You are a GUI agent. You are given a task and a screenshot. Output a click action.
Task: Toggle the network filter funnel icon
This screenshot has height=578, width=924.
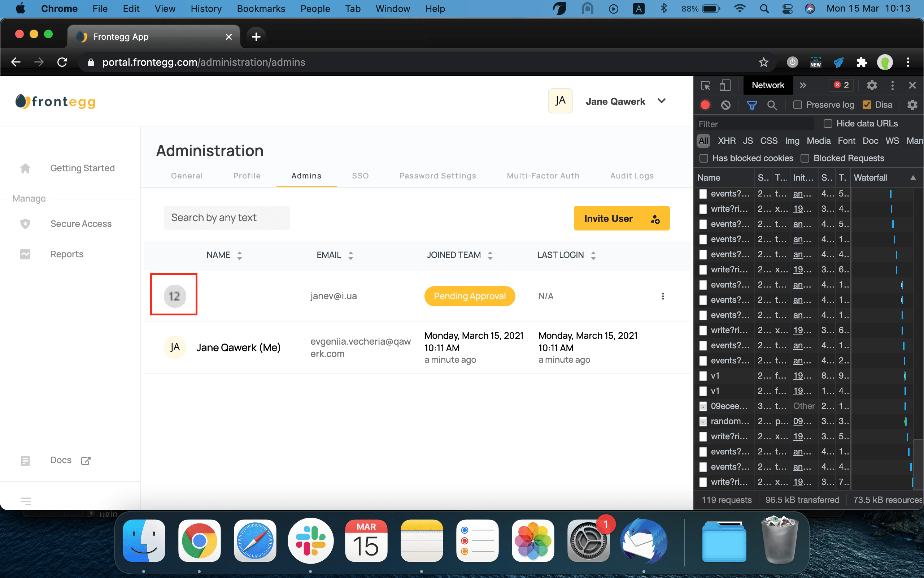pos(752,105)
